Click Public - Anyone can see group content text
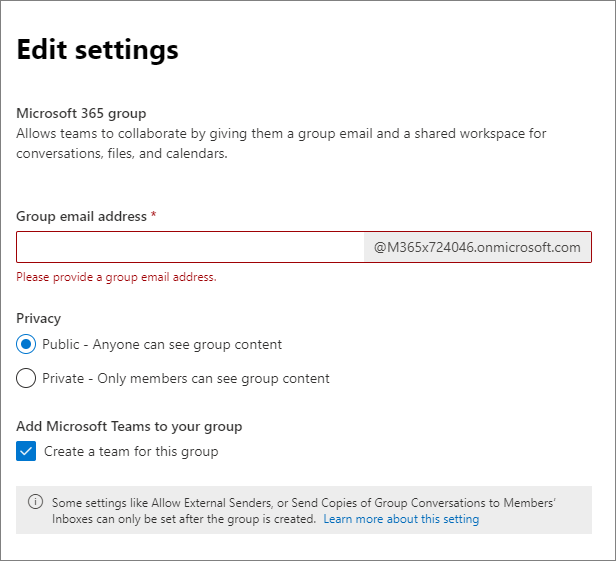Viewport: 616px width, 561px height. point(162,345)
